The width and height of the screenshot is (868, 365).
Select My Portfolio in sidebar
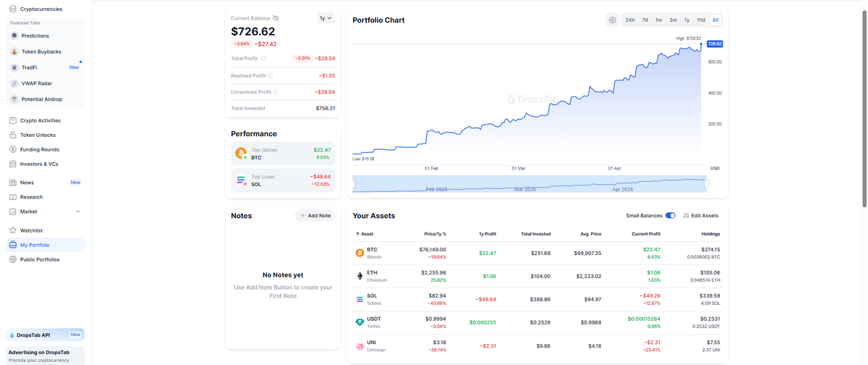pos(46,245)
